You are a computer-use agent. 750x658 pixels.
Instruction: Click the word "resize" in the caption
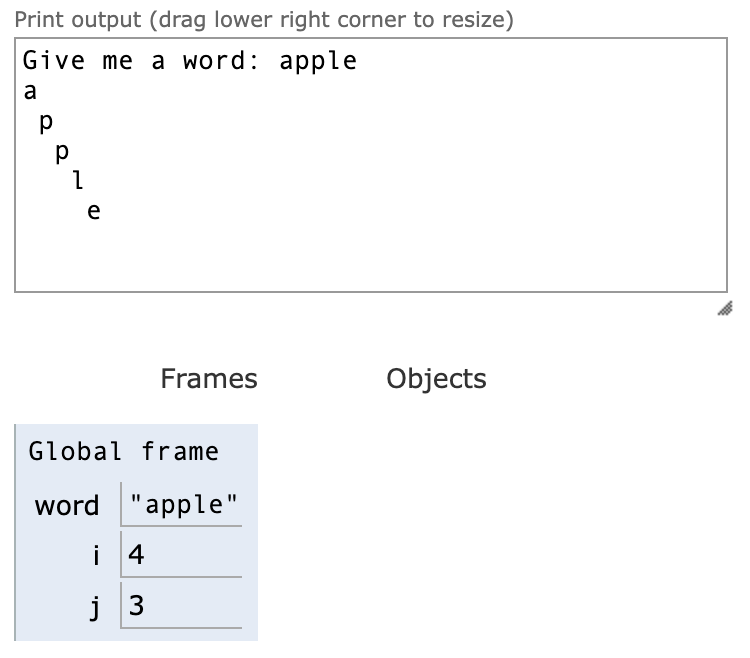click(475, 20)
